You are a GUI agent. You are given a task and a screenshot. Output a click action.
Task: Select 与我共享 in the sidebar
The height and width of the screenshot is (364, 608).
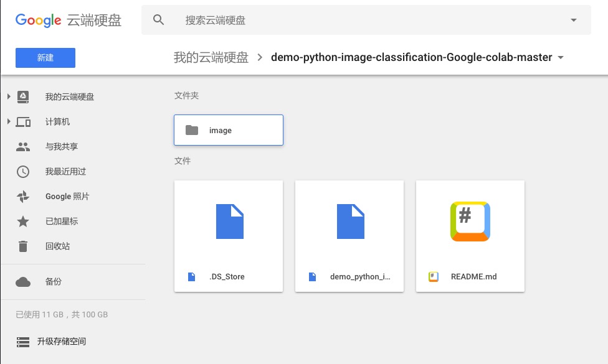pyautogui.click(x=61, y=147)
